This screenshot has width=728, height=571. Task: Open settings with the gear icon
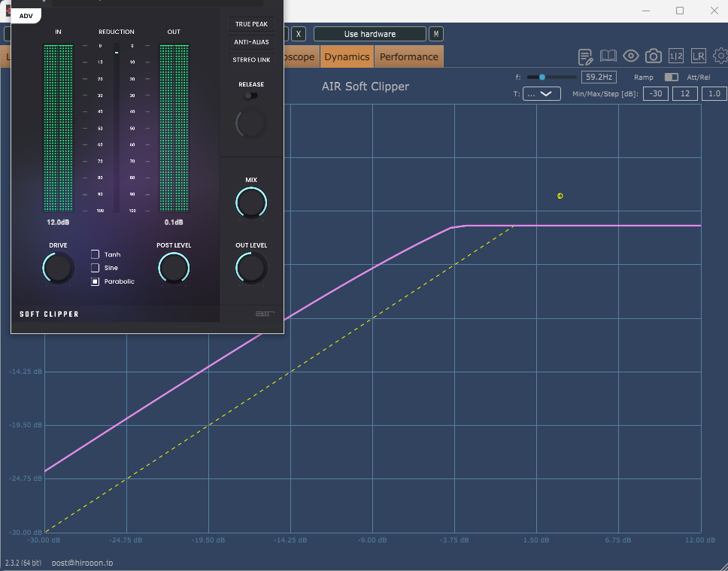tap(721, 56)
